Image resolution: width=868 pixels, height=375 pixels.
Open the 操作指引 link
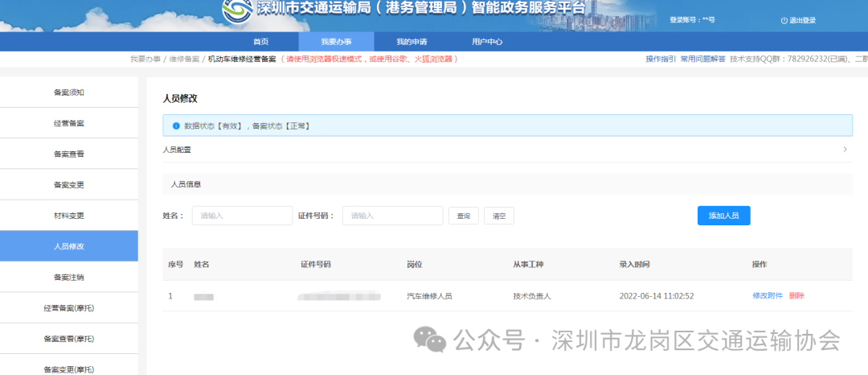click(x=661, y=59)
